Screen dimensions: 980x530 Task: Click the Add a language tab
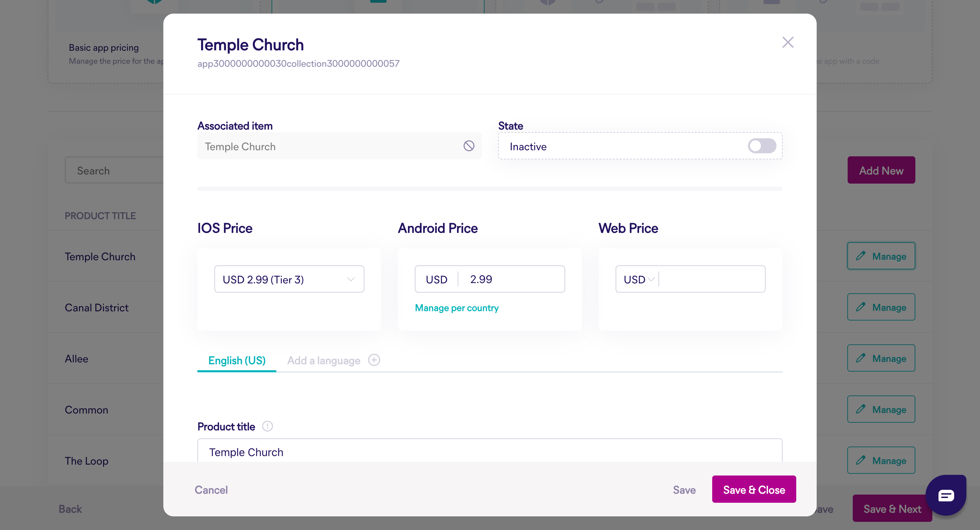click(x=324, y=360)
